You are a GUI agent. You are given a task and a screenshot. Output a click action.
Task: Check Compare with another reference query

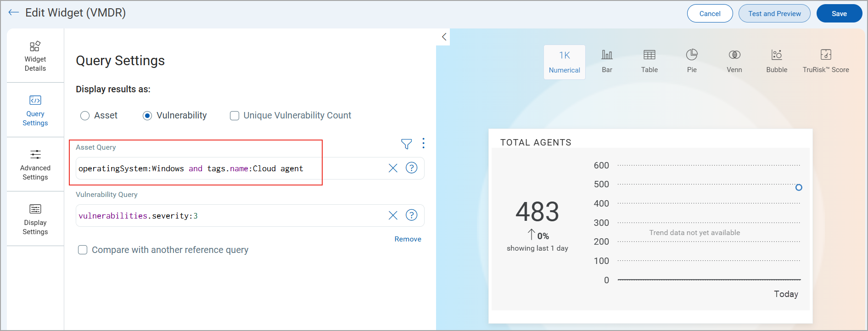(83, 250)
